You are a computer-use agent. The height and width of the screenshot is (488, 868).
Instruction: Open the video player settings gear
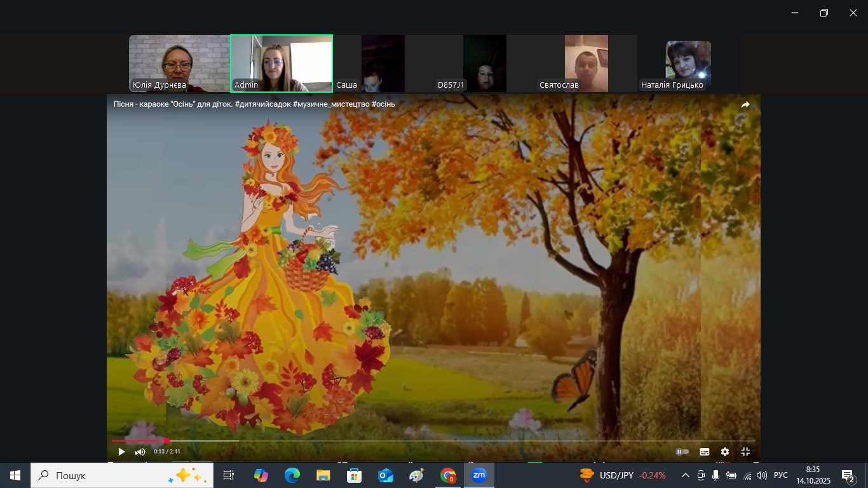coord(725,452)
